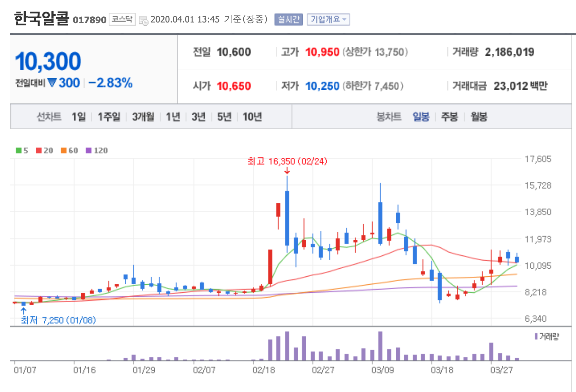The image size is (576, 392).
Task: Click the trading value 23,012 백만
Action: click(x=520, y=86)
